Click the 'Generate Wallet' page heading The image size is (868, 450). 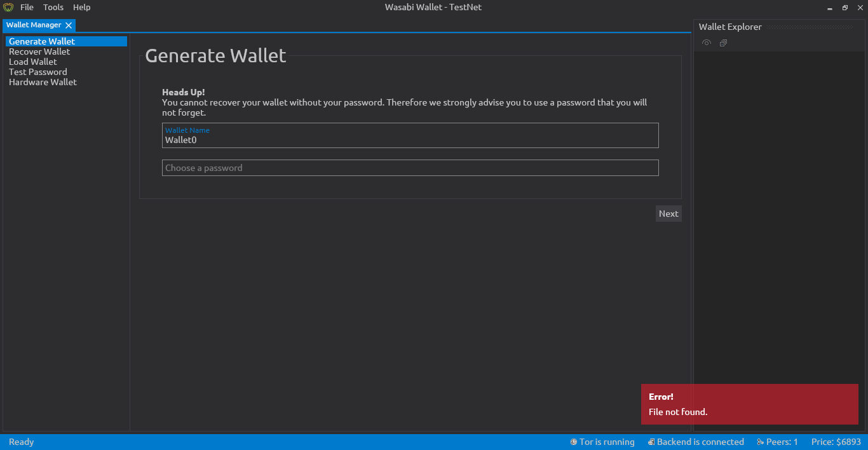[216, 55]
